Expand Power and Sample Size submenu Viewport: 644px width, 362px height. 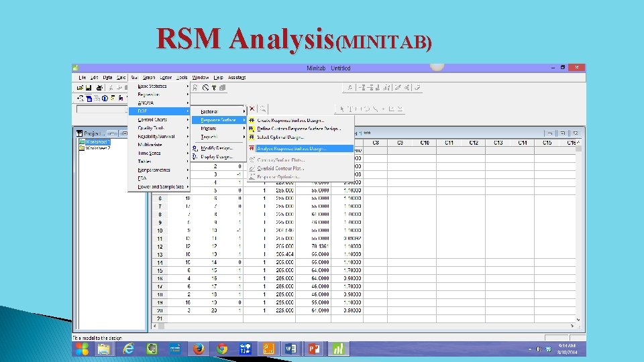coord(159,187)
